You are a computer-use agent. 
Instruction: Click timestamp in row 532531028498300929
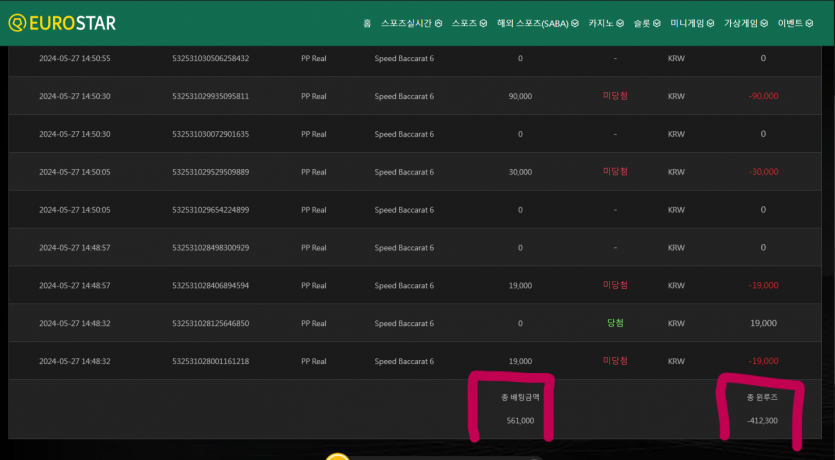click(x=75, y=248)
